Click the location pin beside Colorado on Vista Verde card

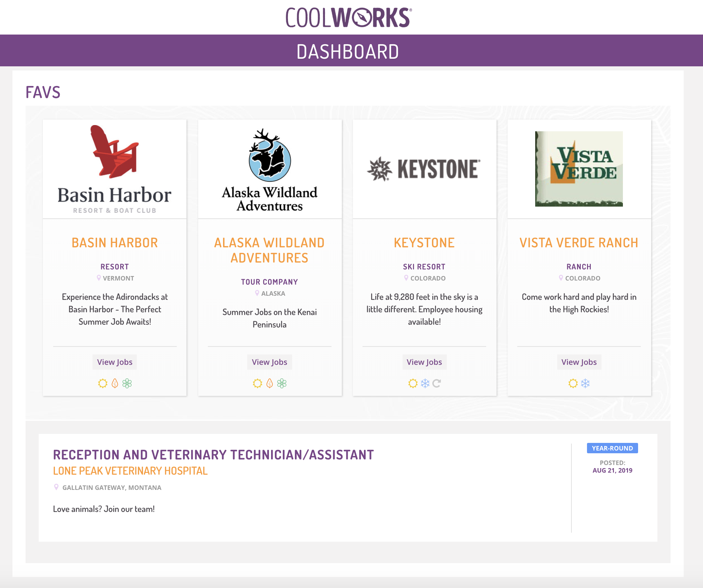pos(561,278)
